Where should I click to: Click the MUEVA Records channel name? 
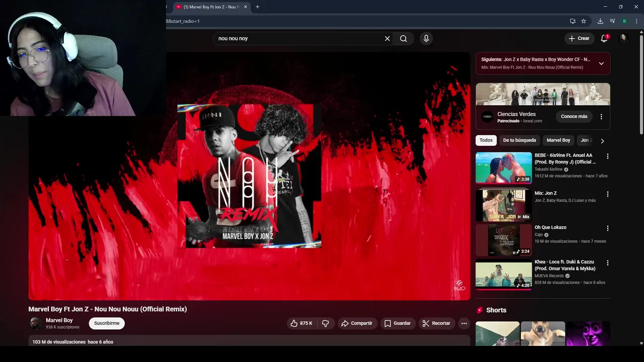coord(549,276)
